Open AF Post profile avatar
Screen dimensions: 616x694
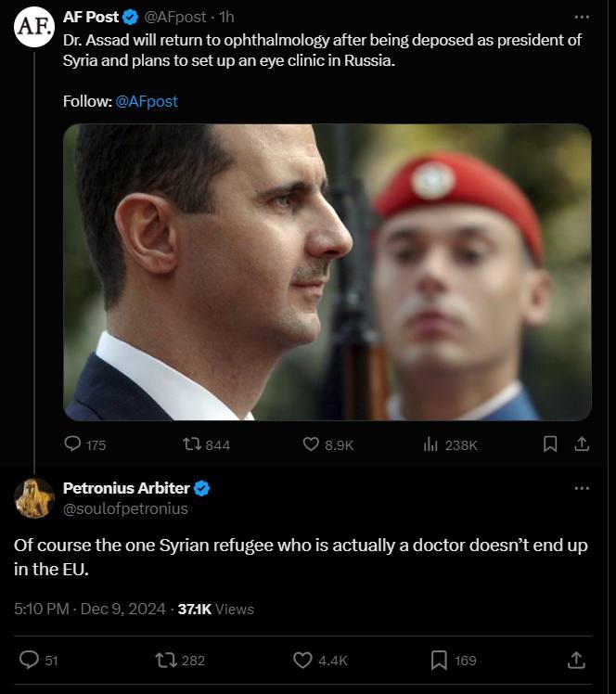pyautogui.click(x=34, y=27)
